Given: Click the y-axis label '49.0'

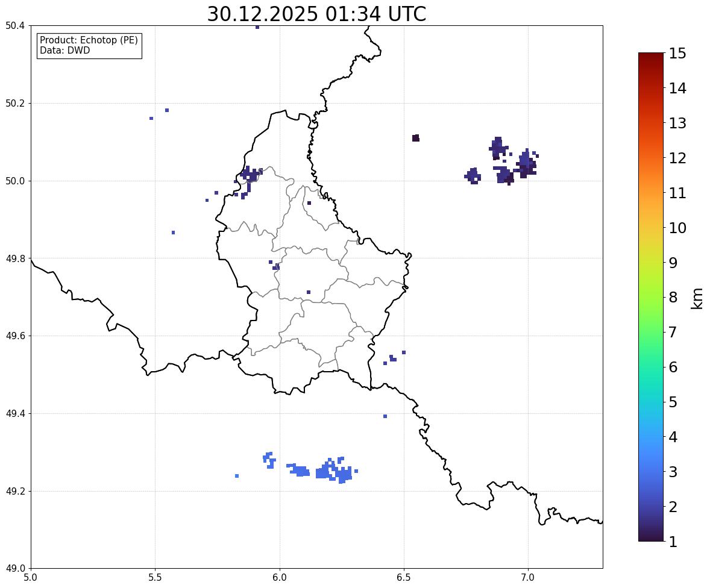Looking at the screenshot, I should [15, 569].
